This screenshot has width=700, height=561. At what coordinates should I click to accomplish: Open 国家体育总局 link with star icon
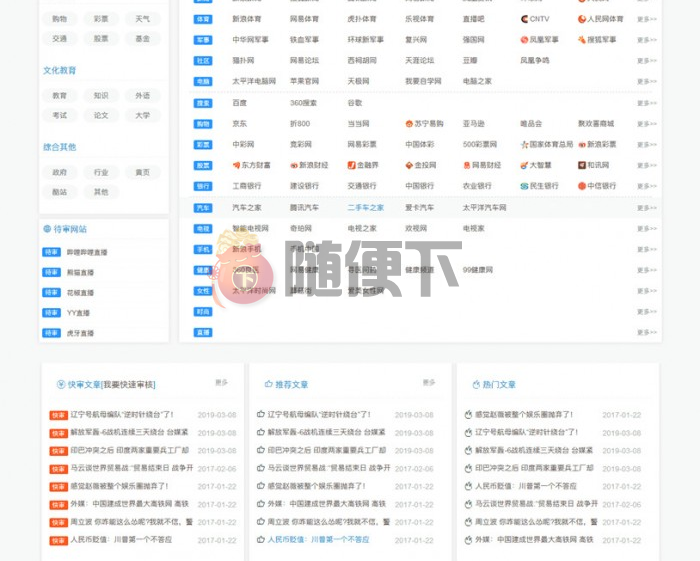tap(547, 144)
